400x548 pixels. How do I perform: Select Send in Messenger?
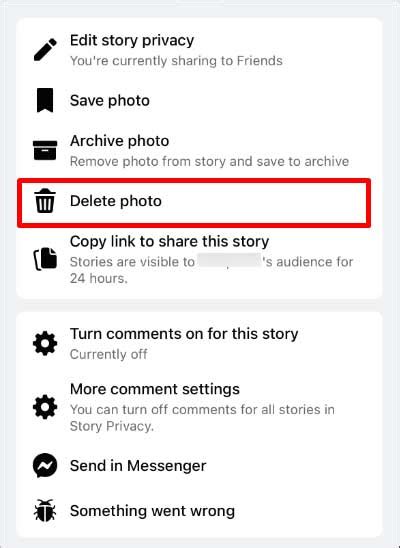(199, 466)
